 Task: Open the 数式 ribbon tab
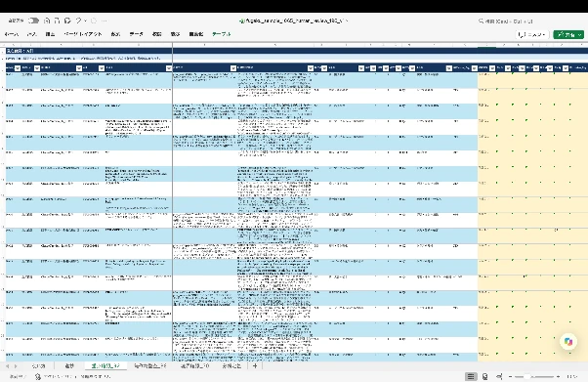coord(115,34)
